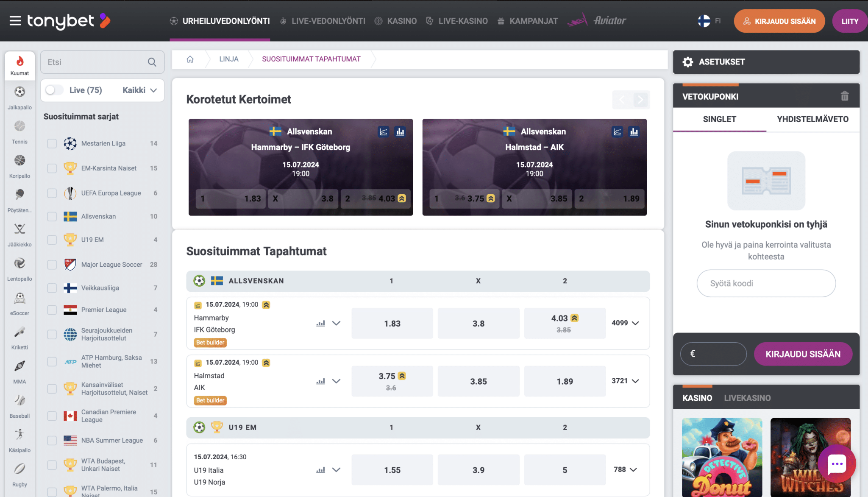The image size is (868, 497).
Task: Open eSoccer category
Action: (19, 304)
